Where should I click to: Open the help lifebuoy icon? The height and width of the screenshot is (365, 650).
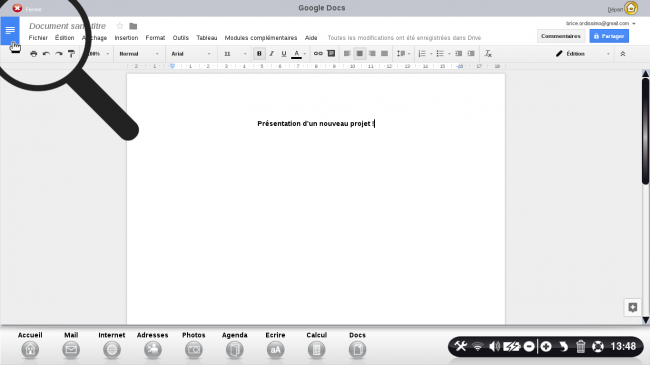pos(598,346)
